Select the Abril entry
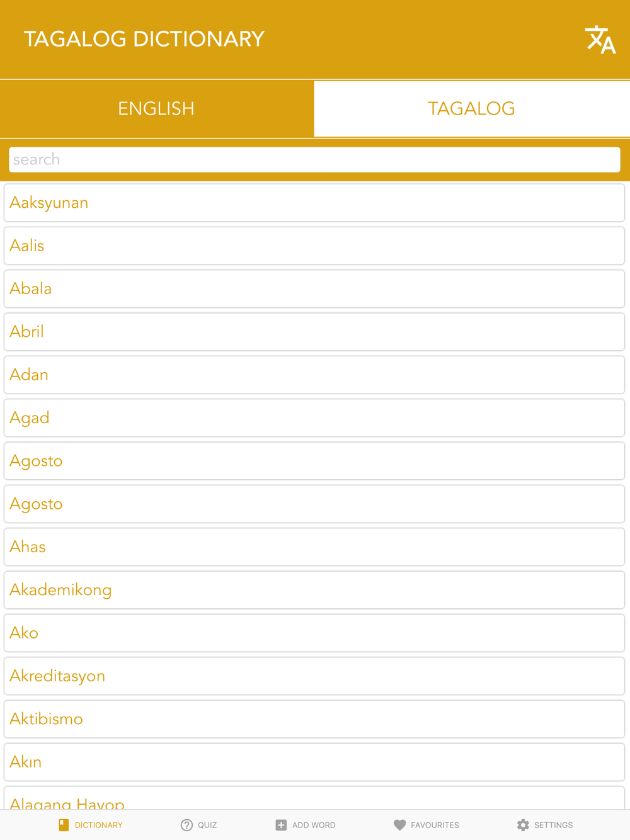630x840 pixels. [x=314, y=332]
